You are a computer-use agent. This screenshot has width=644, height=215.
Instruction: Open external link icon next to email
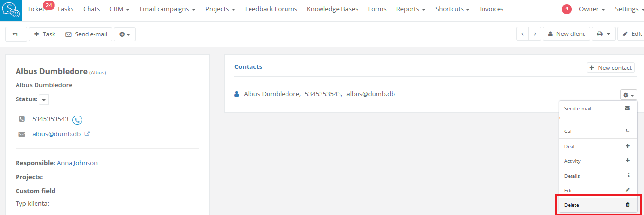click(x=88, y=134)
